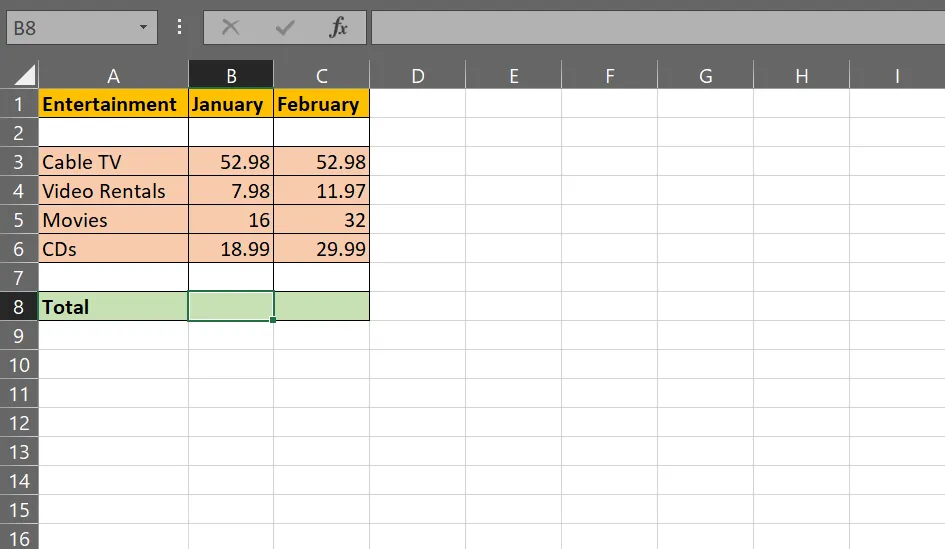Select row 4 header
This screenshot has width=945, height=549.
(19, 190)
